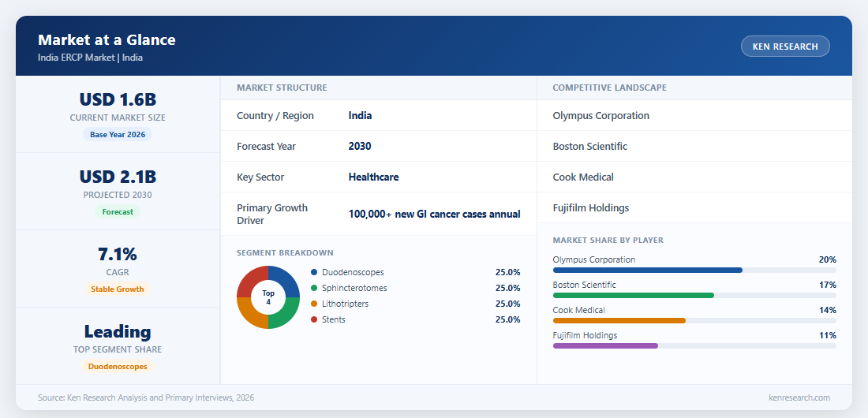This screenshot has height=418, width=868.
Task: Click the Lithotripters legend label
Action: 345,304
